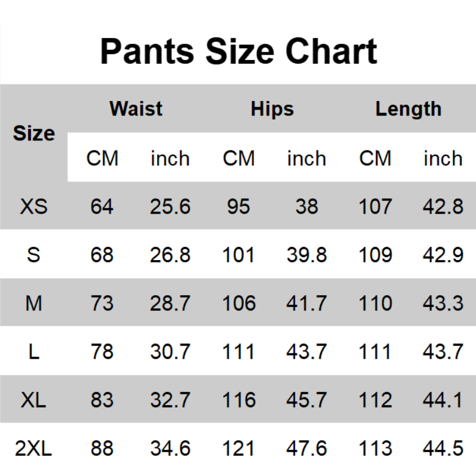Click the 2XL hips value 47.6 inches
Viewport: 476px width, 476px height.
pos(306,448)
